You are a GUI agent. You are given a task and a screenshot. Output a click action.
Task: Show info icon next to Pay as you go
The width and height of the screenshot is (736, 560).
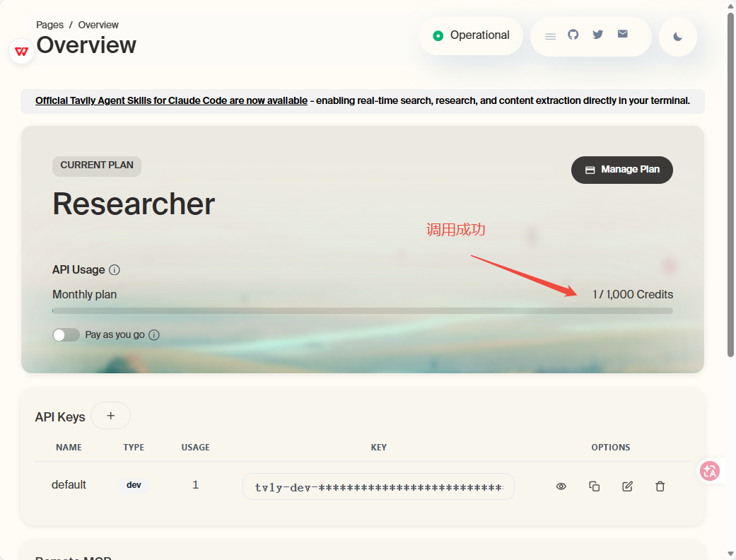point(154,334)
